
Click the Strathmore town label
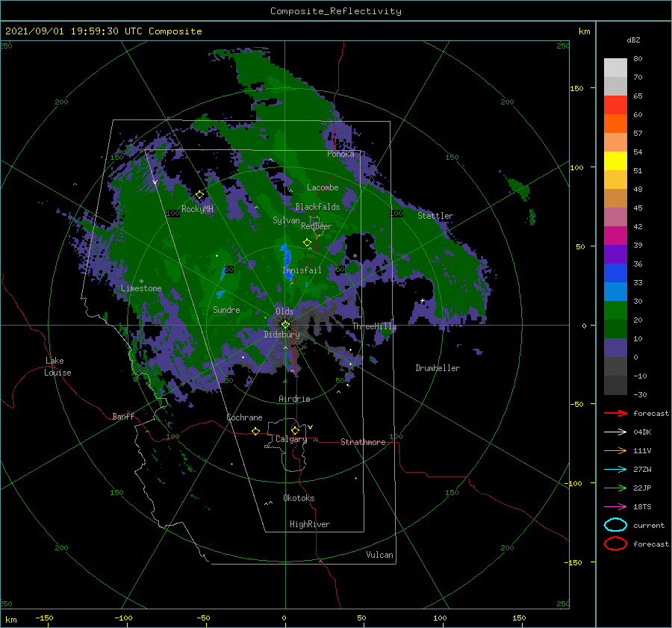click(x=363, y=442)
